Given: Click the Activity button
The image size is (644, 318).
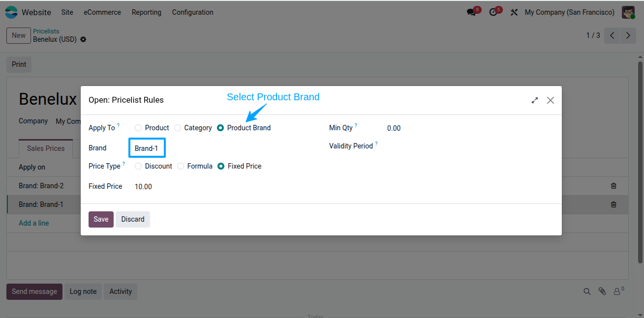Looking at the screenshot, I should coord(121,291).
